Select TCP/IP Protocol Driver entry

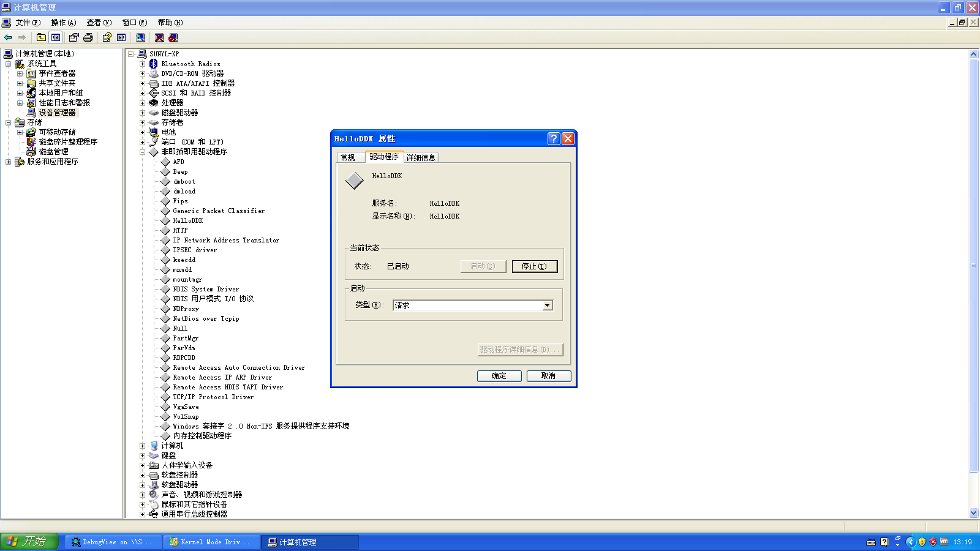213,397
